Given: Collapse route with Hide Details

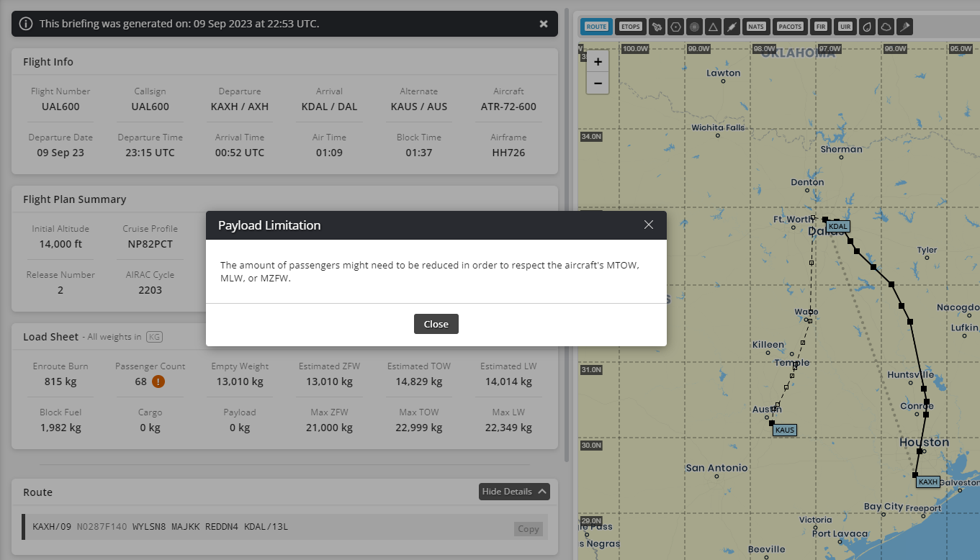Looking at the screenshot, I should click(514, 492).
